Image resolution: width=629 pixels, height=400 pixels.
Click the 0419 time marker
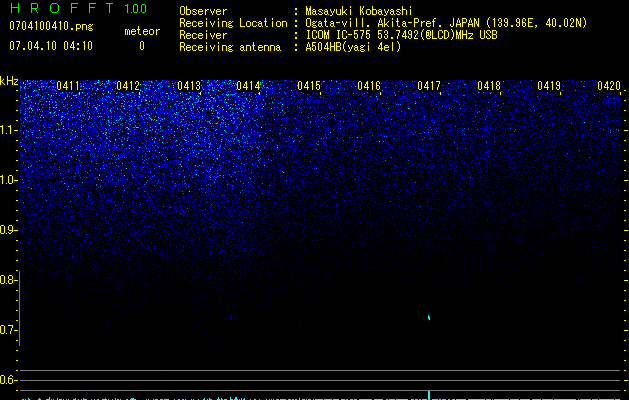pos(549,86)
